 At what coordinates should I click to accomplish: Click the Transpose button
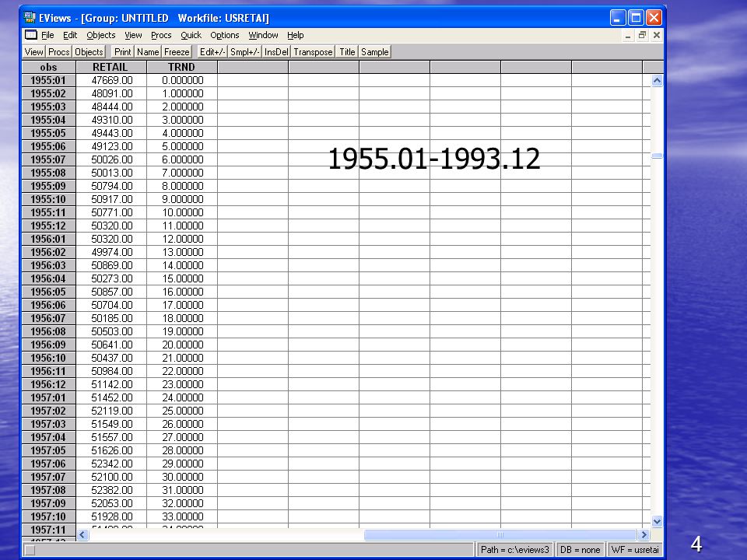[x=313, y=52]
